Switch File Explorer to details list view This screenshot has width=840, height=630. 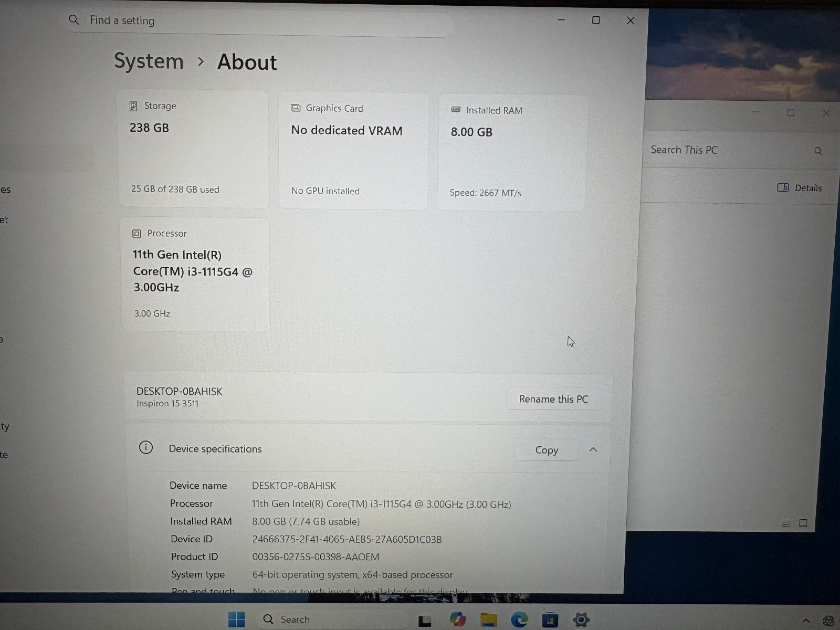tap(786, 523)
